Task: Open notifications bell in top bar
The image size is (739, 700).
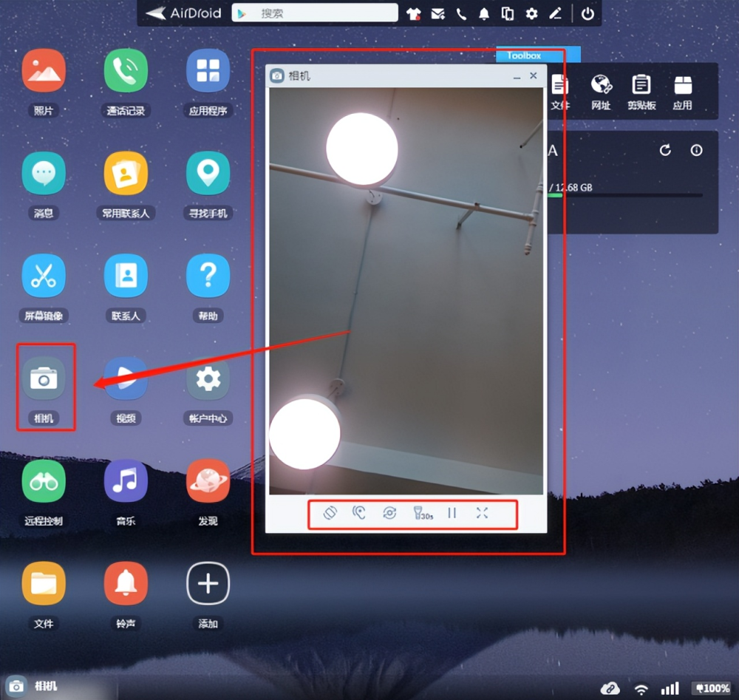Action: click(x=484, y=13)
